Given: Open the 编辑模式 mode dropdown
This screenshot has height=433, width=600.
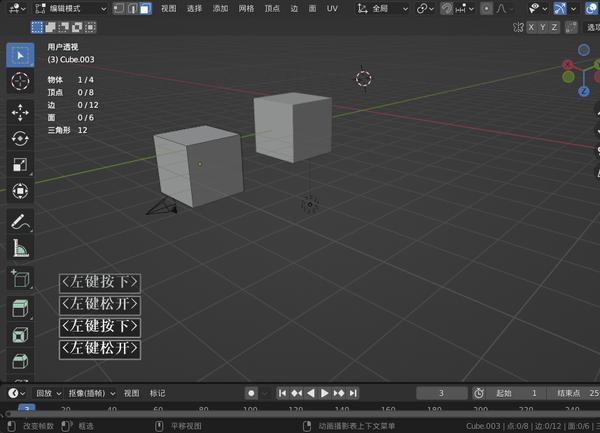Looking at the screenshot, I should (70, 8).
